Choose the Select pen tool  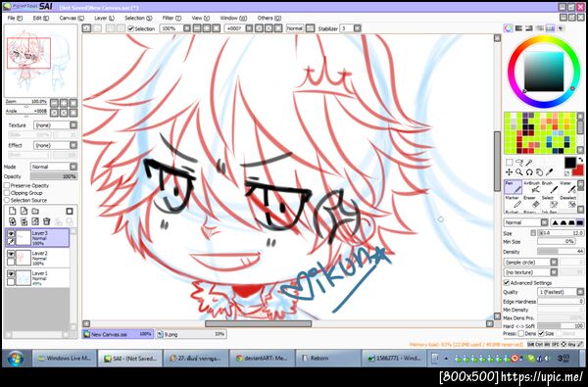tap(549, 202)
